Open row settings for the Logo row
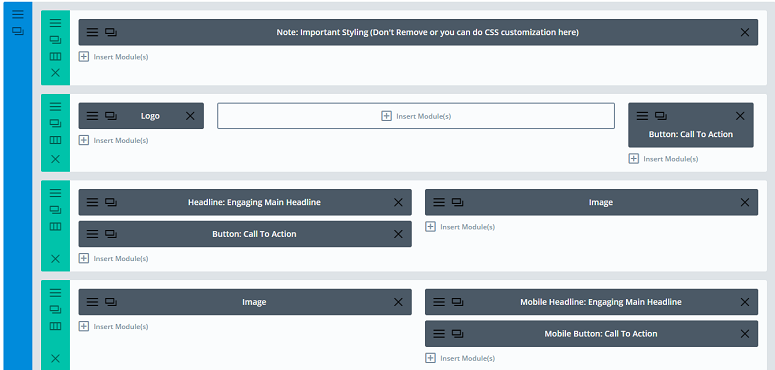The width and height of the screenshot is (775, 370). coord(55,106)
